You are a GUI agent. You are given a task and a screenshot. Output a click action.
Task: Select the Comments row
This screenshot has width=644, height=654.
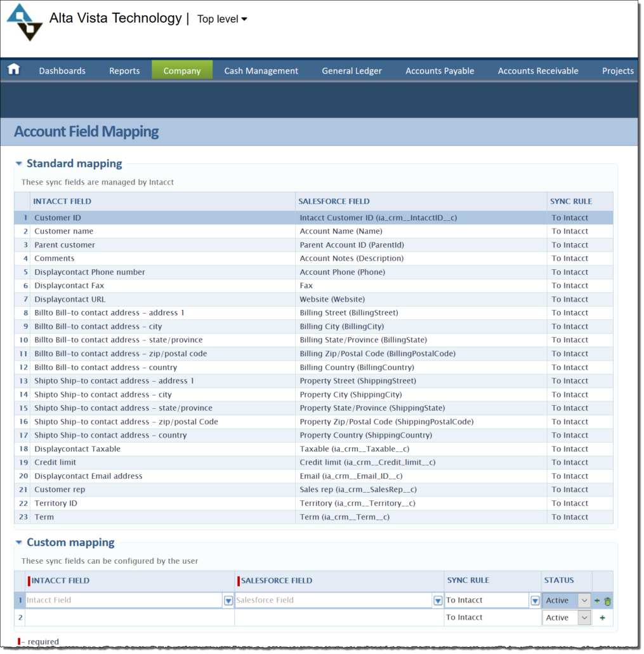pos(313,258)
